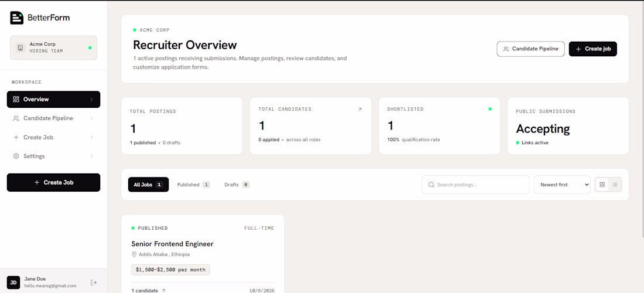The height and width of the screenshot is (293, 644).
Task: Select the All Jobs tab
Action: pyautogui.click(x=148, y=185)
